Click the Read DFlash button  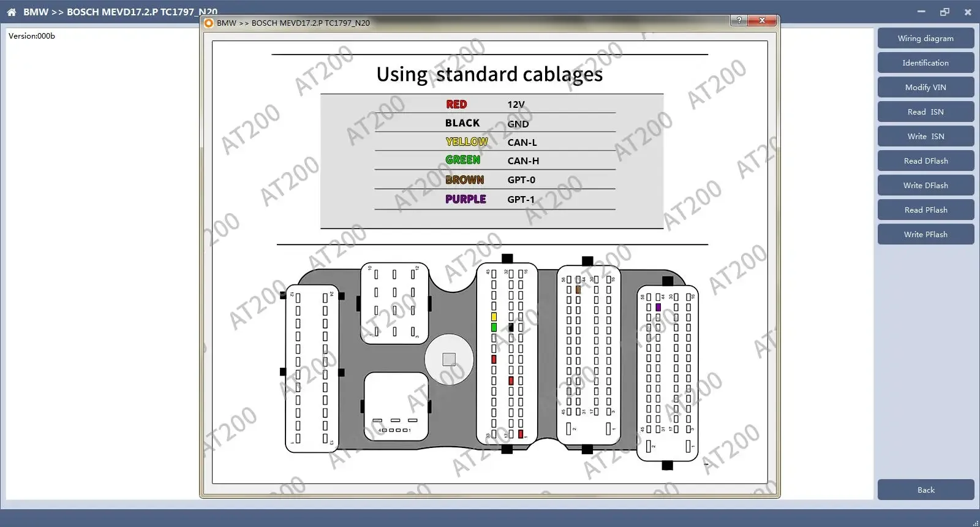(925, 161)
